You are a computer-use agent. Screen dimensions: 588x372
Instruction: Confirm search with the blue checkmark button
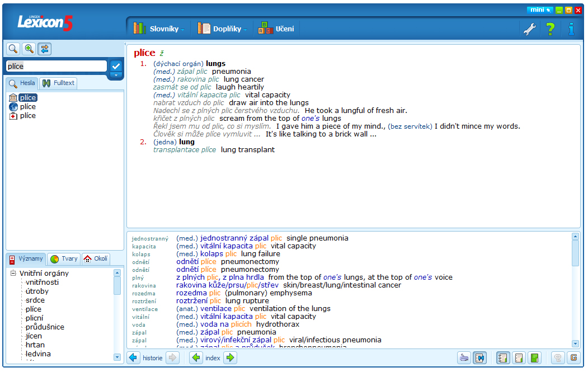tap(116, 65)
